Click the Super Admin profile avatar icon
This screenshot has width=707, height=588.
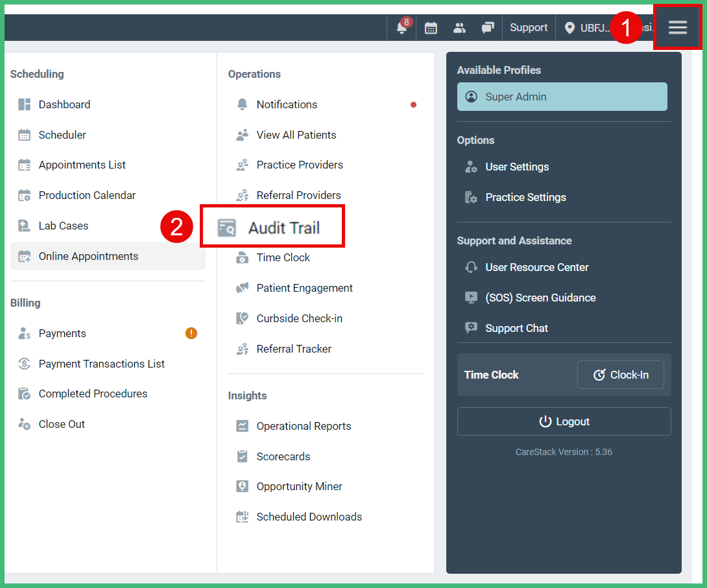click(x=472, y=96)
